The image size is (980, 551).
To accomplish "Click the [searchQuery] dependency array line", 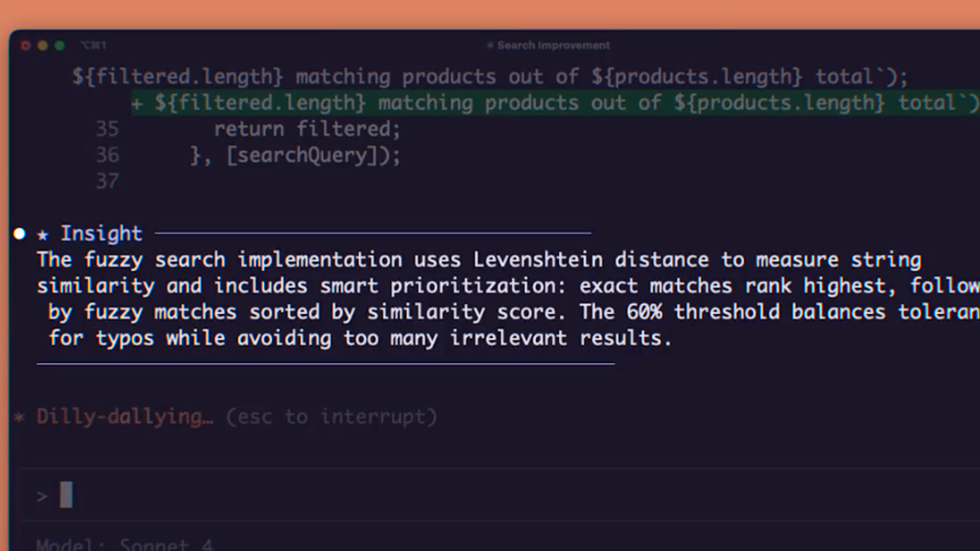I will pyautogui.click(x=296, y=155).
